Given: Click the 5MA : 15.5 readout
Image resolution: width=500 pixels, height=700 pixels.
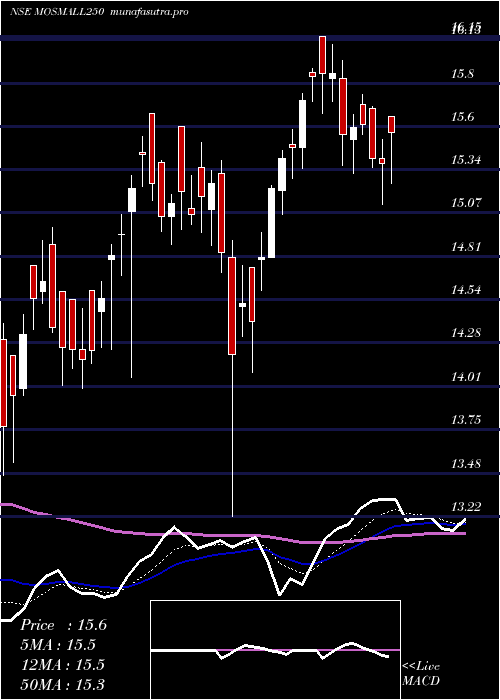Looking at the screenshot, I should pos(58,645).
